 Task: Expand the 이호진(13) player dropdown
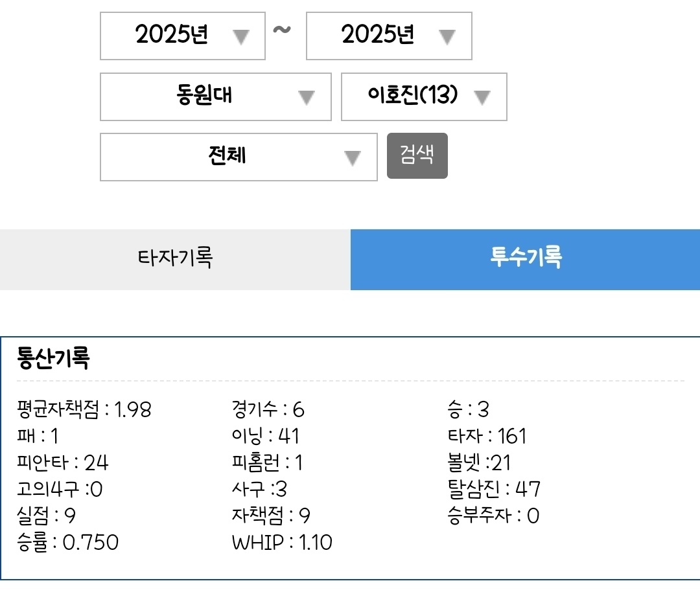(424, 97)
